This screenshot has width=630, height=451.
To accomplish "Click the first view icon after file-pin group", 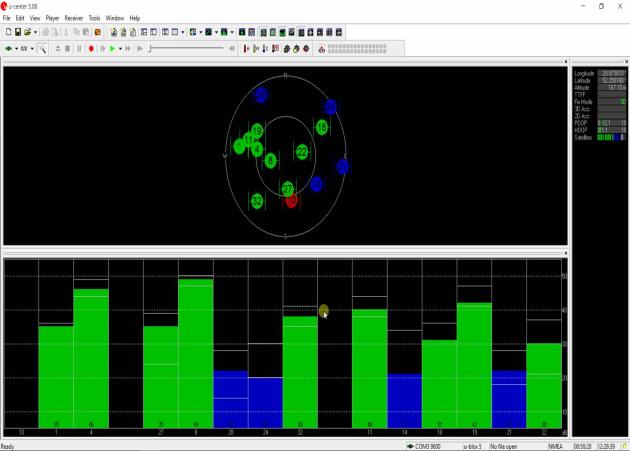I will click(x=144, y=32).
